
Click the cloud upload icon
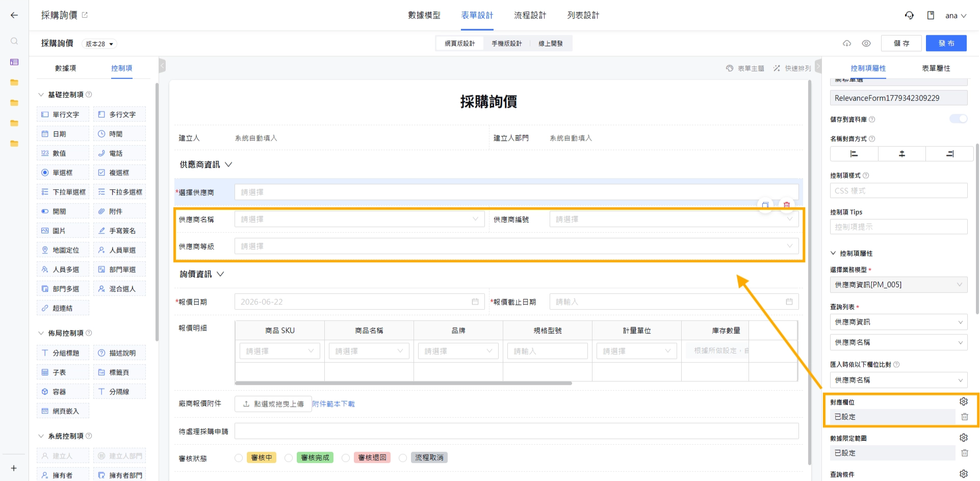(x=847, y=43)
